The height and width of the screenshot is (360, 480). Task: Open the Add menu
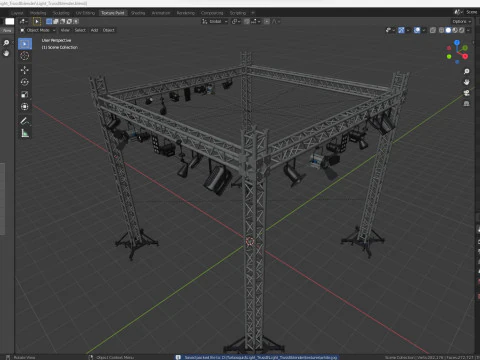(94, 30)
